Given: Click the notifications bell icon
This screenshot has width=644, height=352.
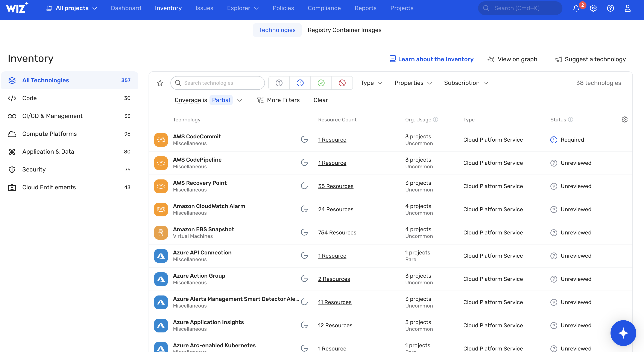Looking at the screenshot, I should click(576, 8).
